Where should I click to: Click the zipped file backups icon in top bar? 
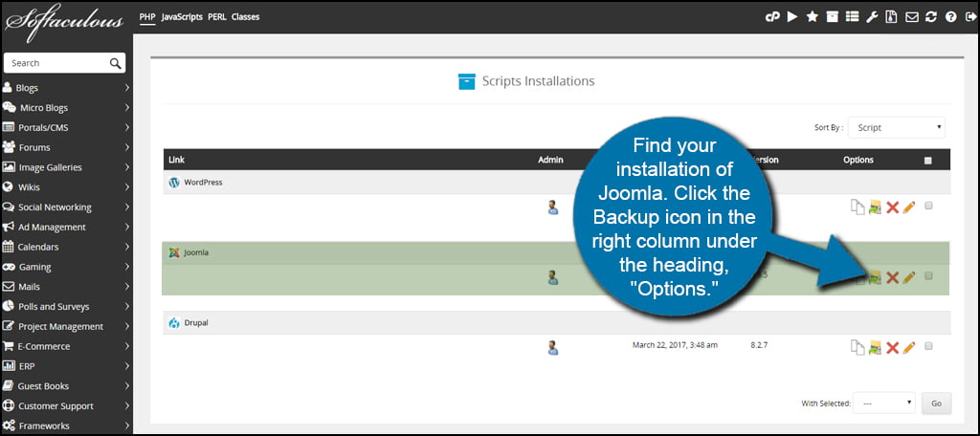892,17
